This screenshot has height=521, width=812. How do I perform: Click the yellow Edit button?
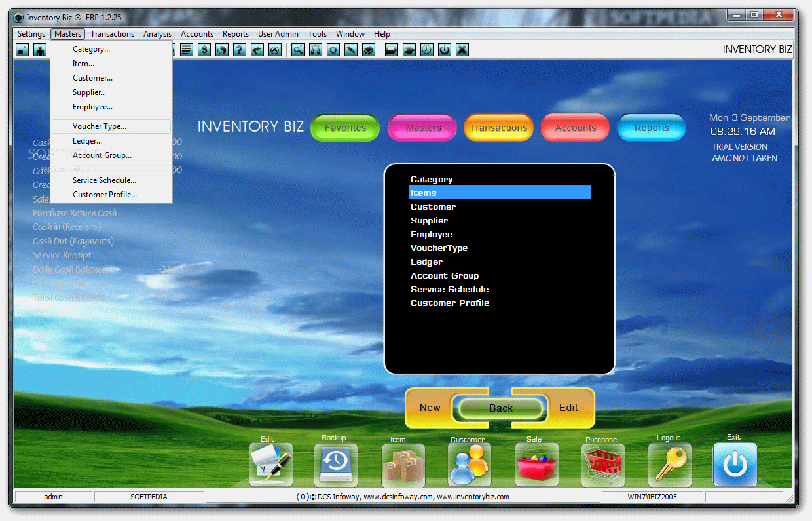(x=568, y=408)
